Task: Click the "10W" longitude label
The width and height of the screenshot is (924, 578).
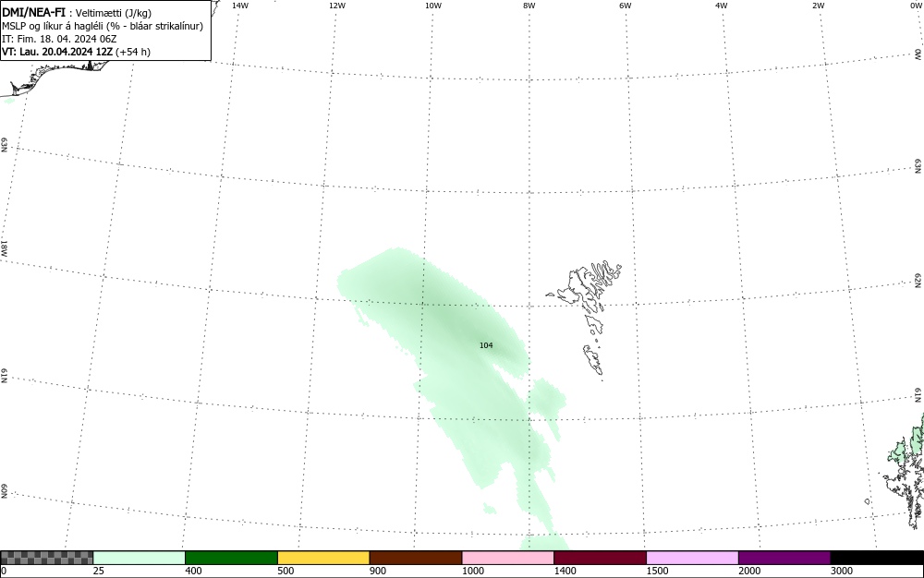Action: click(x=433, y=6)
